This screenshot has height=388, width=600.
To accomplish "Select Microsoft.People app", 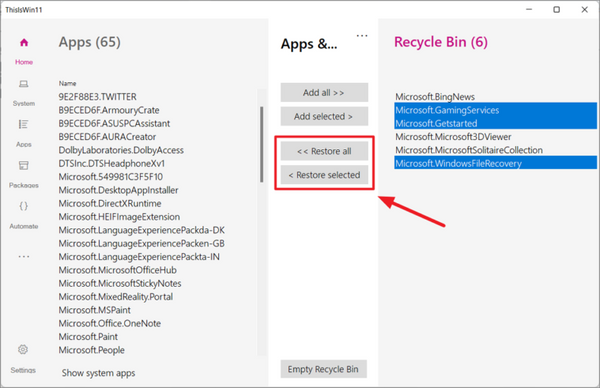I will tap(91, 351).
